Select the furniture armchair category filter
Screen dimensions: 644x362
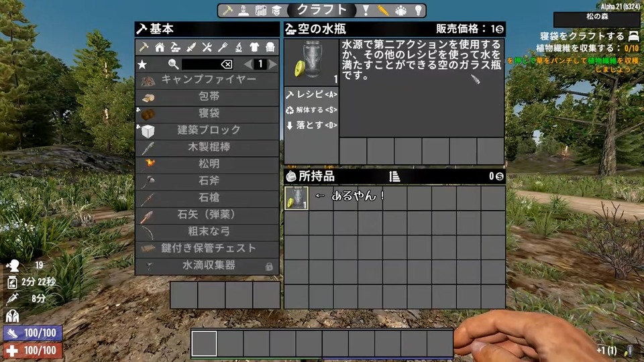point(270,47)
